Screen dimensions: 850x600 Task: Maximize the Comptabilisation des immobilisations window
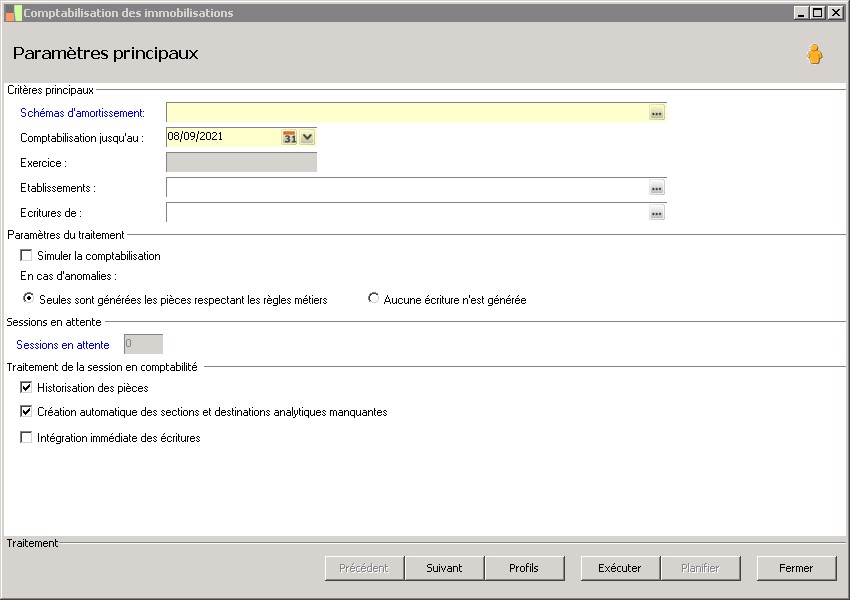818,13
